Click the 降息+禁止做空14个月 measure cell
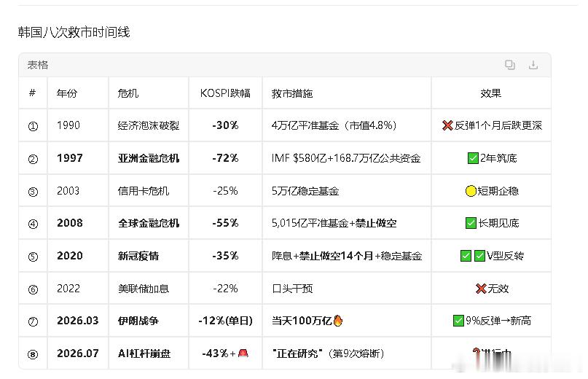Viewport: 588px width, 379px height. pyautogui.click(x=347, y=256)
